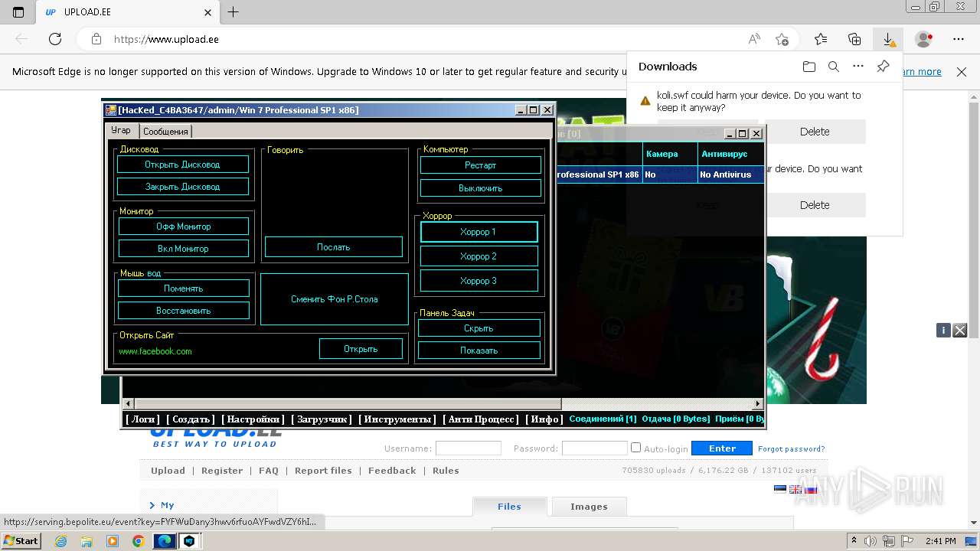Screen dimensions: 980x551
Task: Open Report files link
Action: (323, 471)
